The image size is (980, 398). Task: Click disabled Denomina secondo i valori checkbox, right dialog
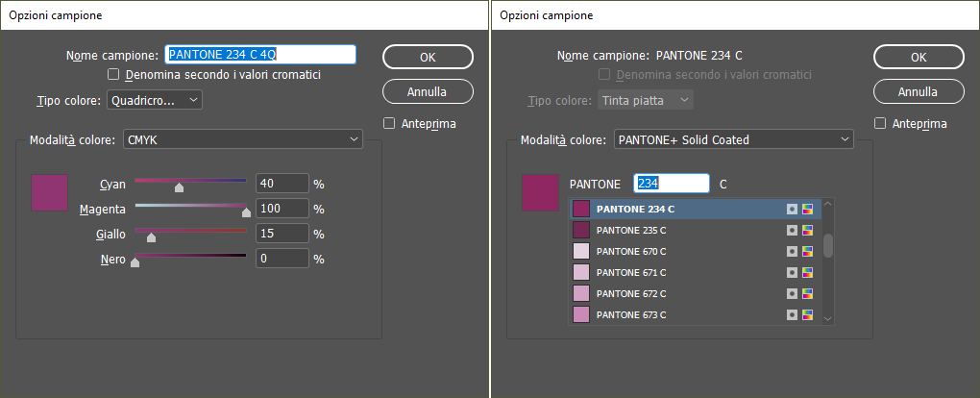(604, 74)
